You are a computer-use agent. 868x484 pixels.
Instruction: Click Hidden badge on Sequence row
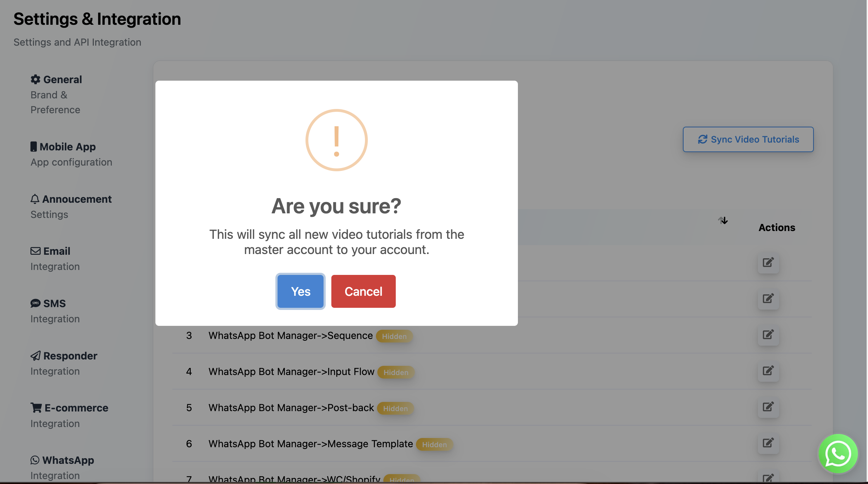pos(394,336)
